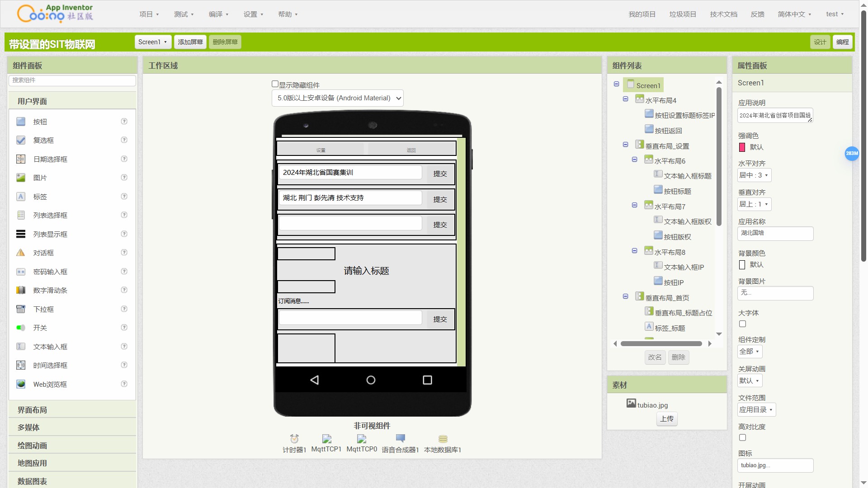
Task: Collapse the 垂直布局_设置 tree node
Action: 625,145
